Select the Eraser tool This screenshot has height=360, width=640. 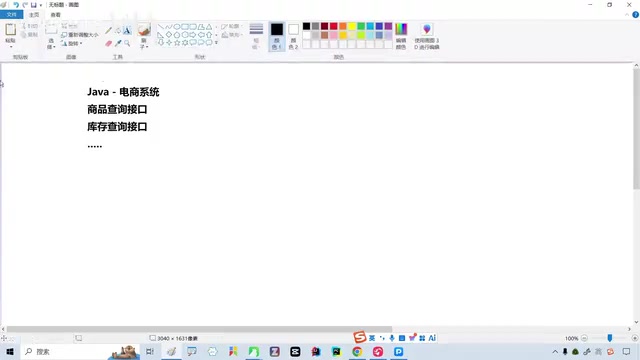tap(108, 43)
